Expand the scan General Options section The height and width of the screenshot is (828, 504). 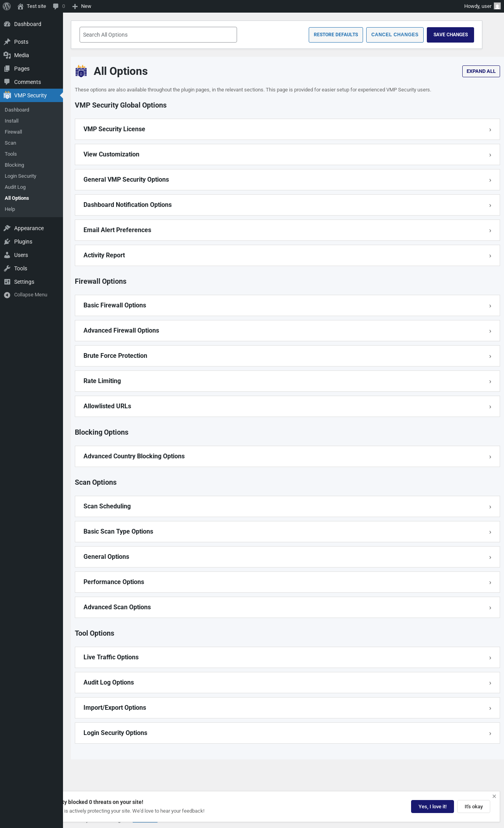287,557
